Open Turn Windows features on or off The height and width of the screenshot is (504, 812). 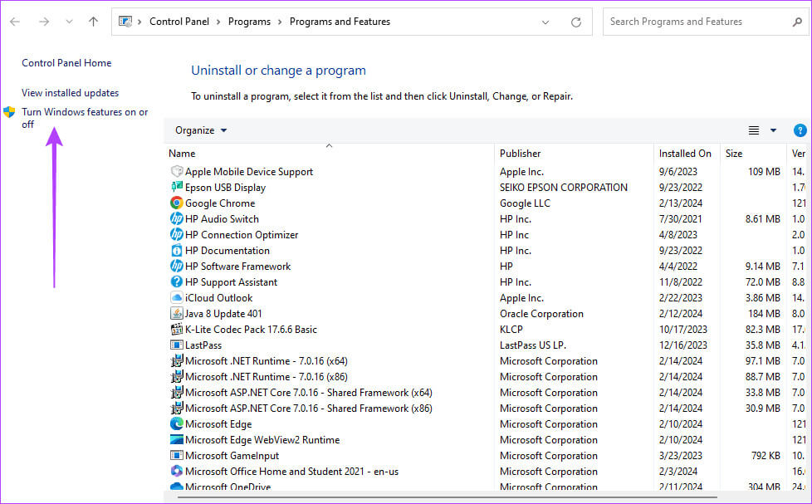(85, 118)
